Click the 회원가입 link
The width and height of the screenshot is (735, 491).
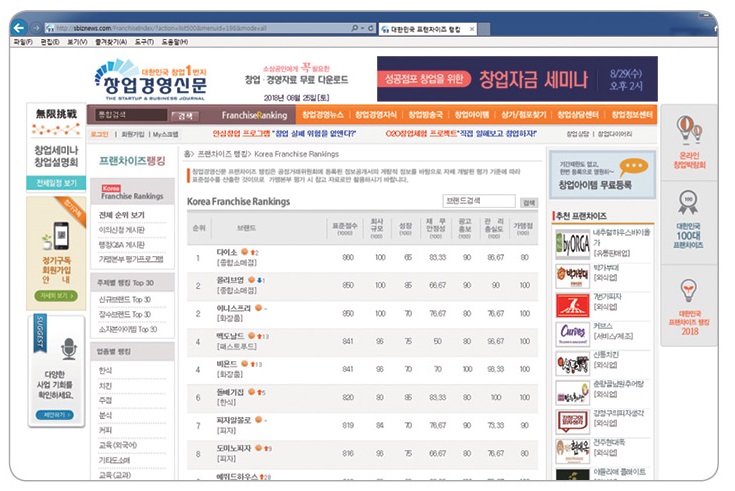coord(133,134)
